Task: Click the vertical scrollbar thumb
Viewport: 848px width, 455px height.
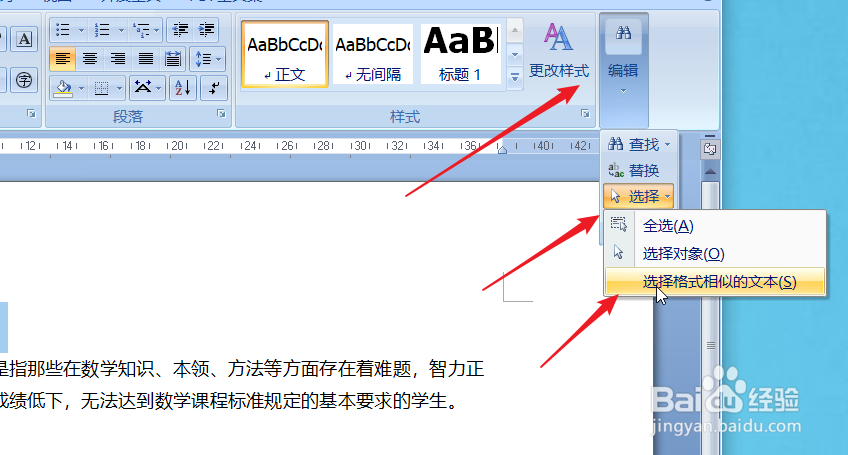Action: click(711, 345)
